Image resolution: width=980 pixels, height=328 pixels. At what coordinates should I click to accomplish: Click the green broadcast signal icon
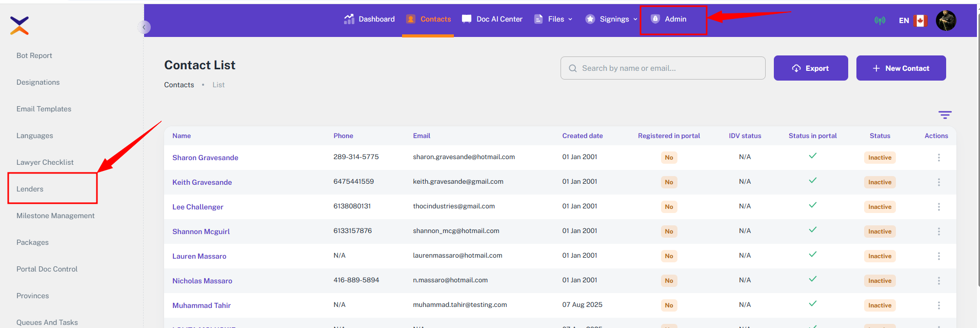coord(879,21)
